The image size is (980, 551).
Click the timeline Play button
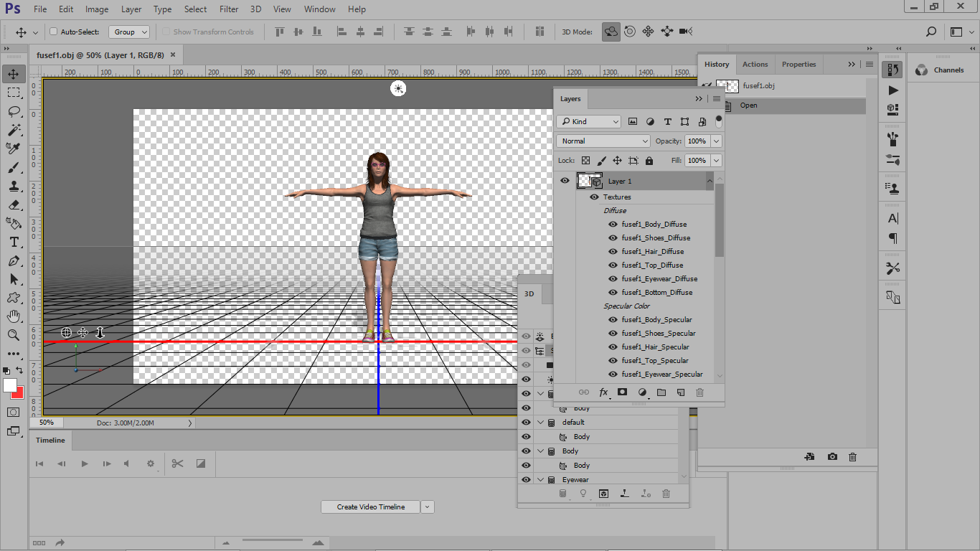[x=85, y=463]
